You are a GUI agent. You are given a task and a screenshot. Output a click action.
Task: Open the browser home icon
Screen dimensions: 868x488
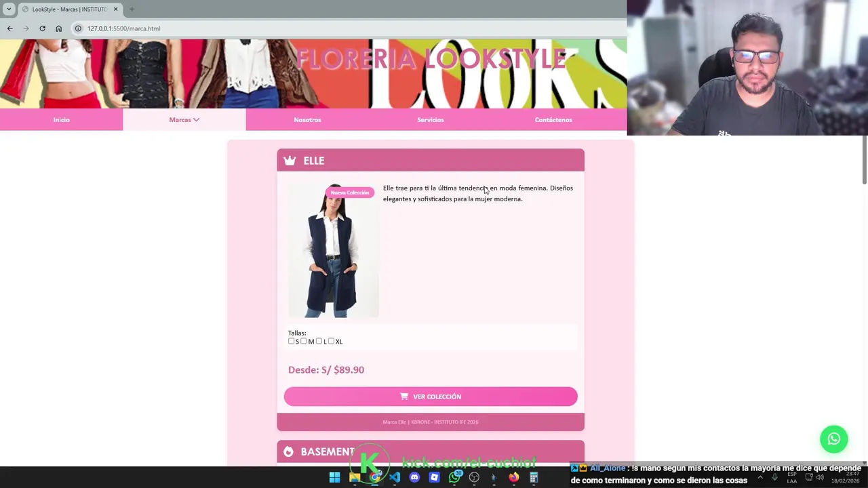(x=58, y=28)
